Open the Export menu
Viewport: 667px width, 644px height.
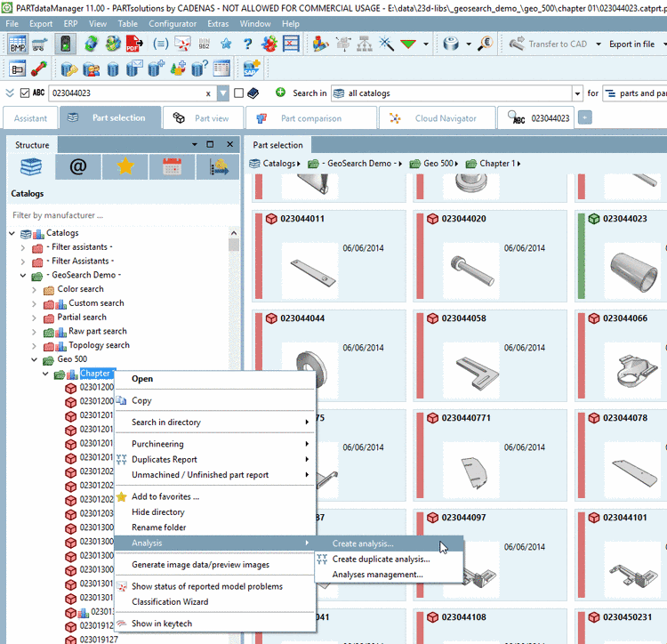click(41, 24)
